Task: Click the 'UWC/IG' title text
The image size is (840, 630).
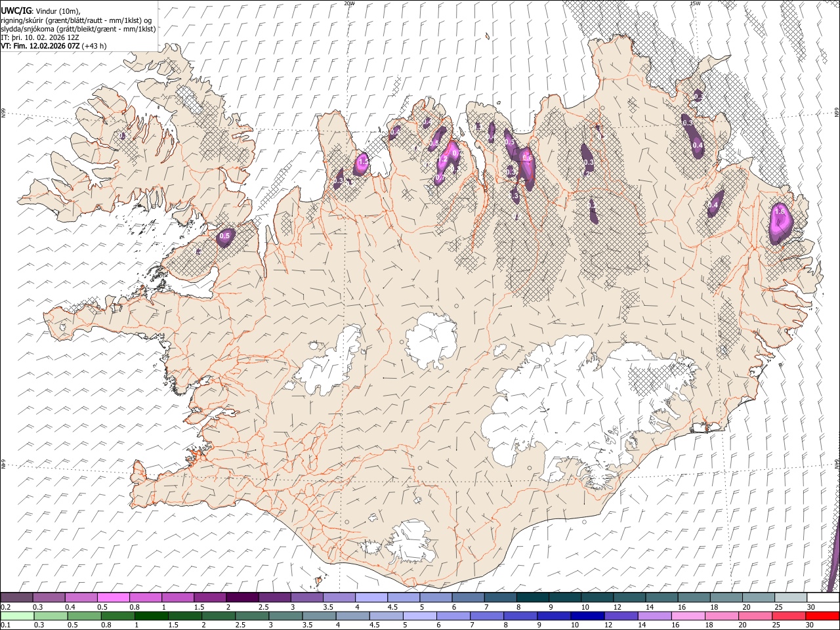Action: pos(16,11)
